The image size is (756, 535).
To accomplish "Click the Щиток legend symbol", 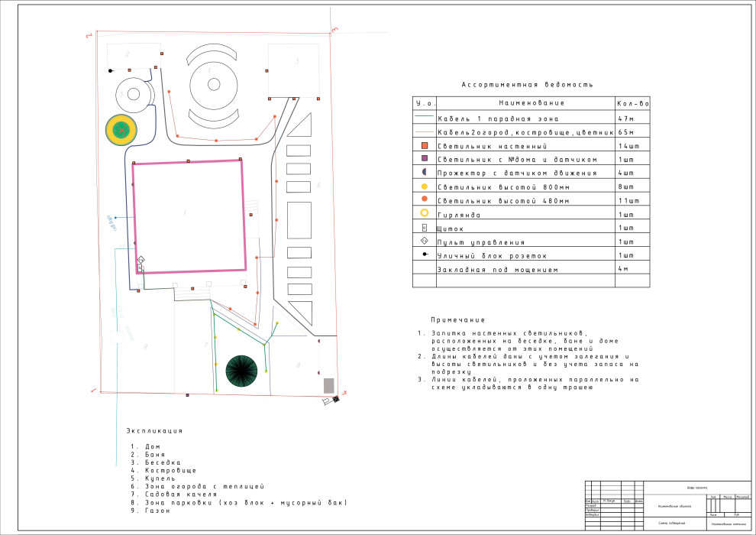I will pyautogui.click(x=424, y=227).
